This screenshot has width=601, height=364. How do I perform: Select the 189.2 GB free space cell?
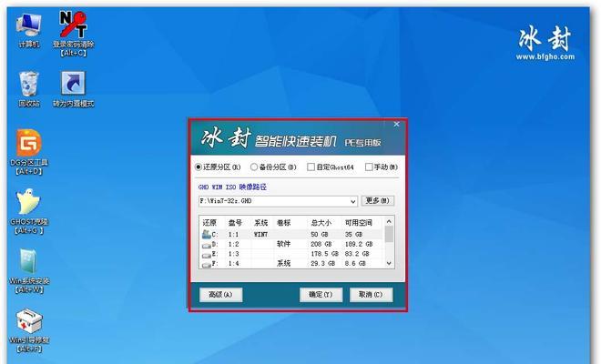pyautogui.click(x=359, y=244)
